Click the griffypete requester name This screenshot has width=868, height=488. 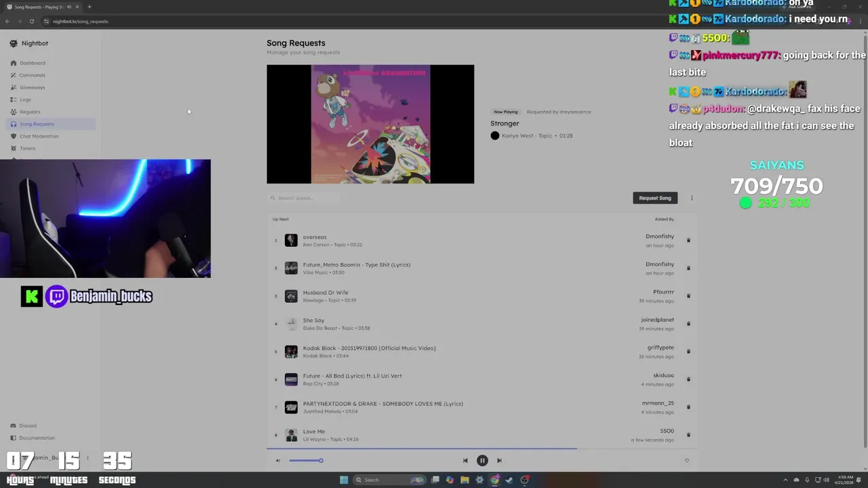(x=660, y=348)
